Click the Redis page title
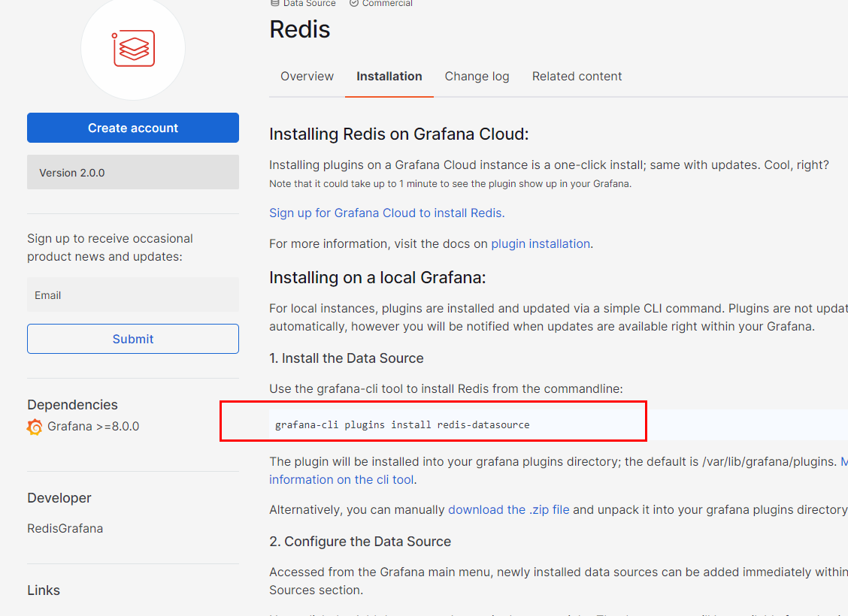Image resolution: width=848 pixels, height=616 pixels. (300, 29)
